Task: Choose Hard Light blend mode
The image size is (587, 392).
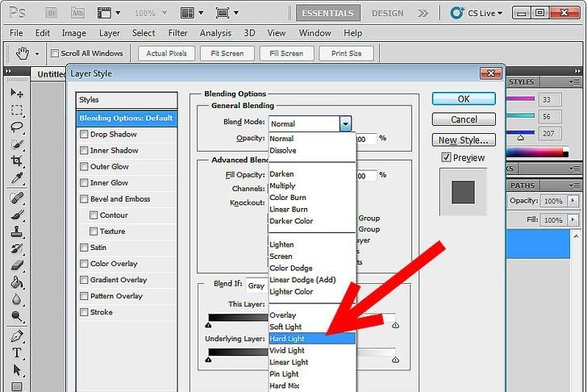Action: (287, 339)
